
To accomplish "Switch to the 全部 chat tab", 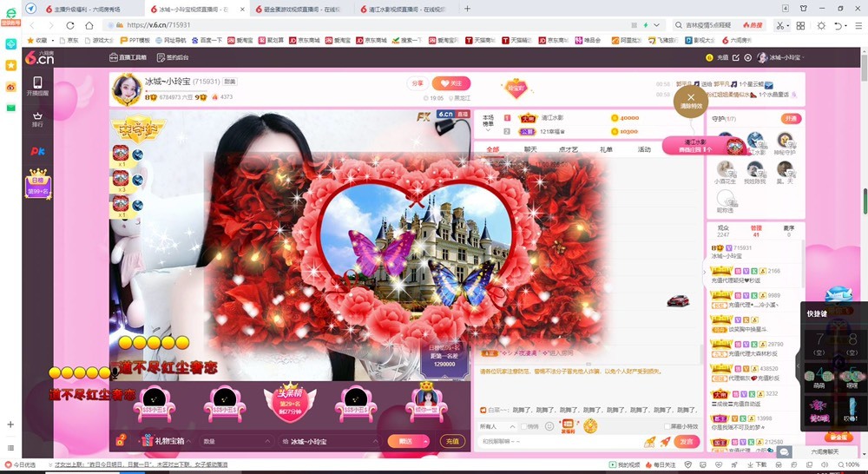I will [492, 149].
